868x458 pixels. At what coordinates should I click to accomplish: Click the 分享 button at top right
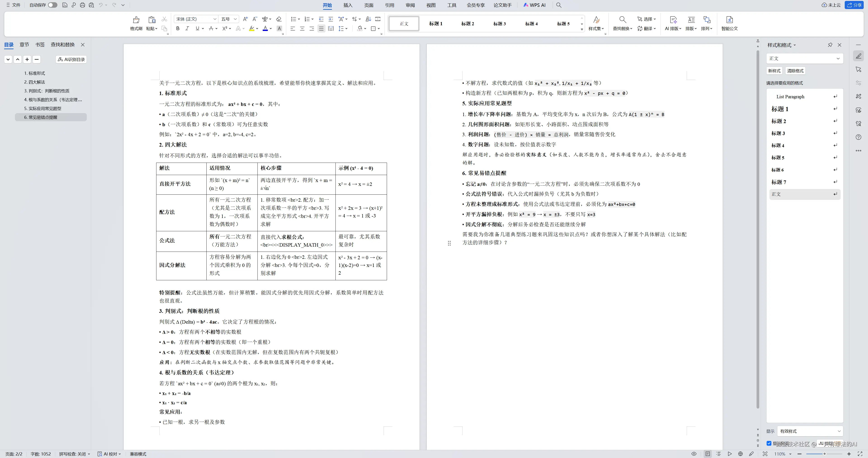854,5
